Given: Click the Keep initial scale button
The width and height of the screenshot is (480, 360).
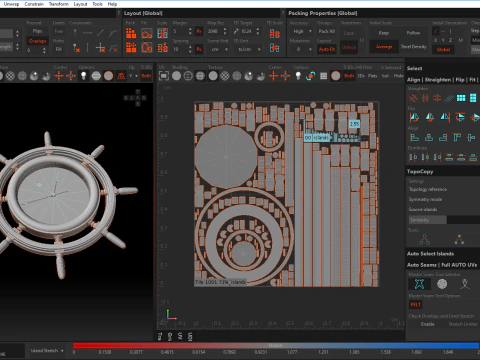Looking at the screenshot, I should point(384,33).
